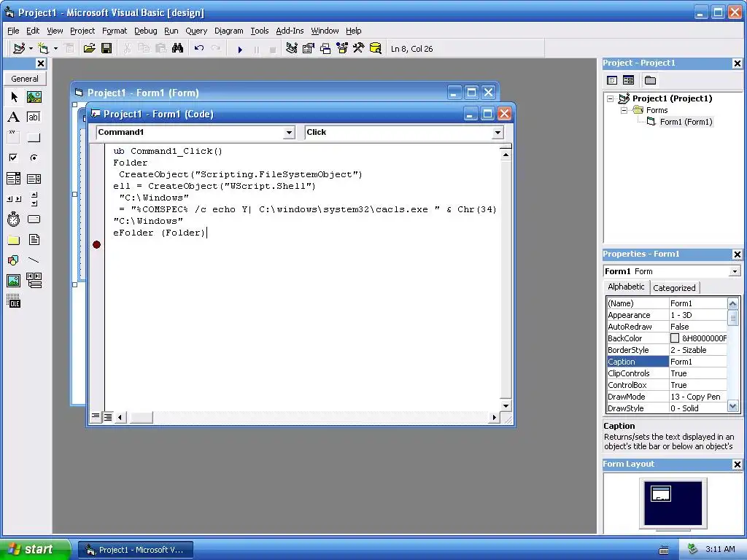The width and height of the screenshot is (747, 560).
Task: Open the Form Layout Window toolbar icon
Action: tap(325, 49)
